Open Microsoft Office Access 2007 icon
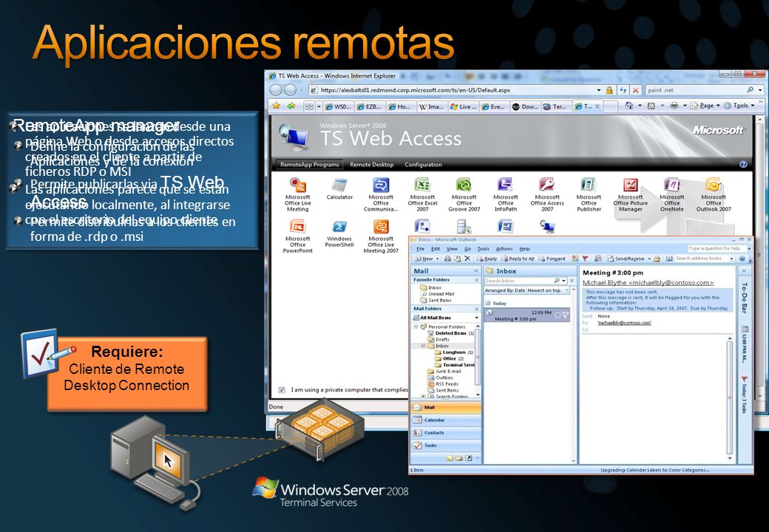769x532 pixels. (547, 194)
